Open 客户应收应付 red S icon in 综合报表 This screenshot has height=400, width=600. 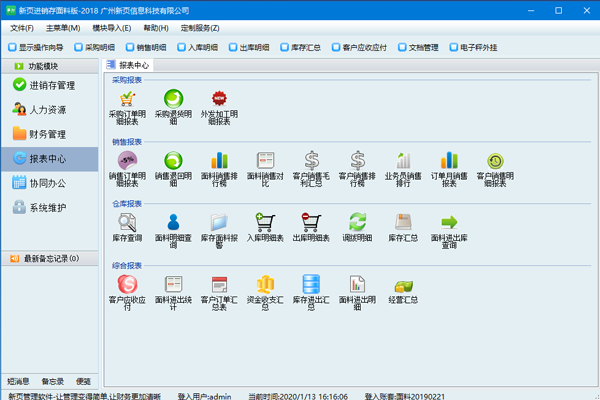point(127,284)
